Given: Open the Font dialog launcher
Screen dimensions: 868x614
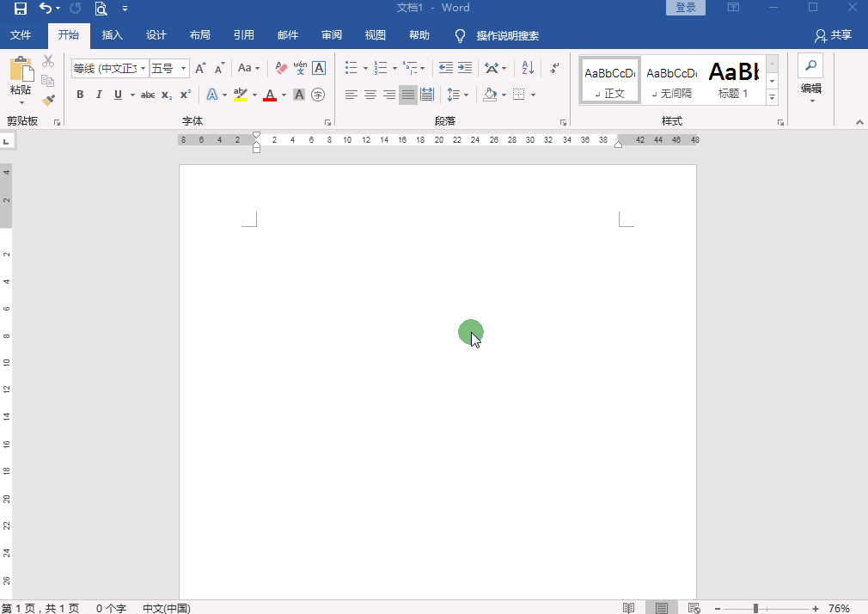Looking at the screenshot, I should [327, 122].
